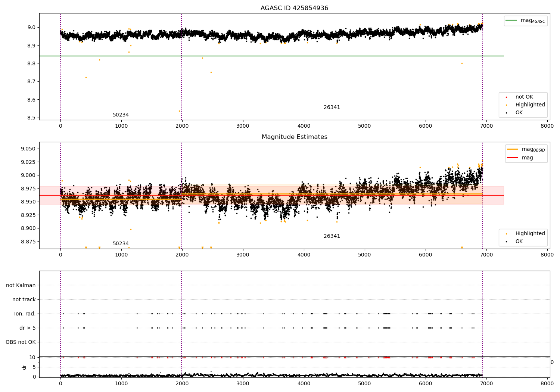The image size is (560, 392).
Task: Click the '50234' label in Magnitude Estimates plot
Action: (121, 244)
